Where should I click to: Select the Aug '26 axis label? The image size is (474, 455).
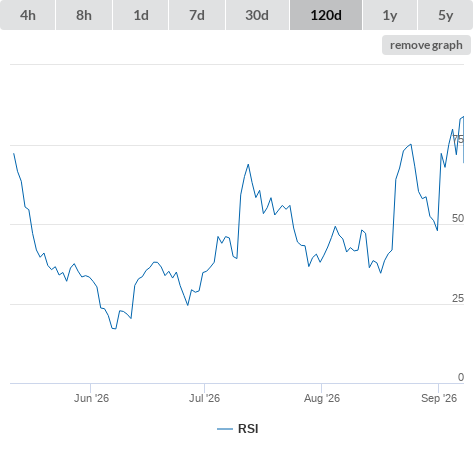(322, 398)
